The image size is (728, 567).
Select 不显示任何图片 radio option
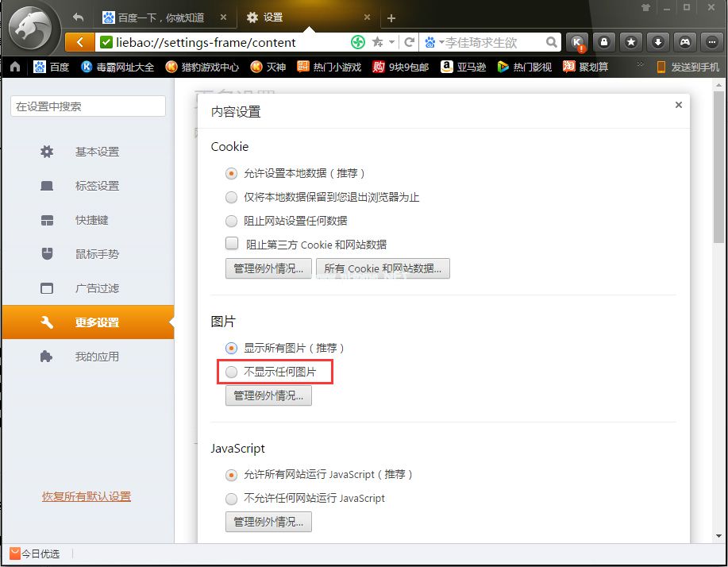231,372
